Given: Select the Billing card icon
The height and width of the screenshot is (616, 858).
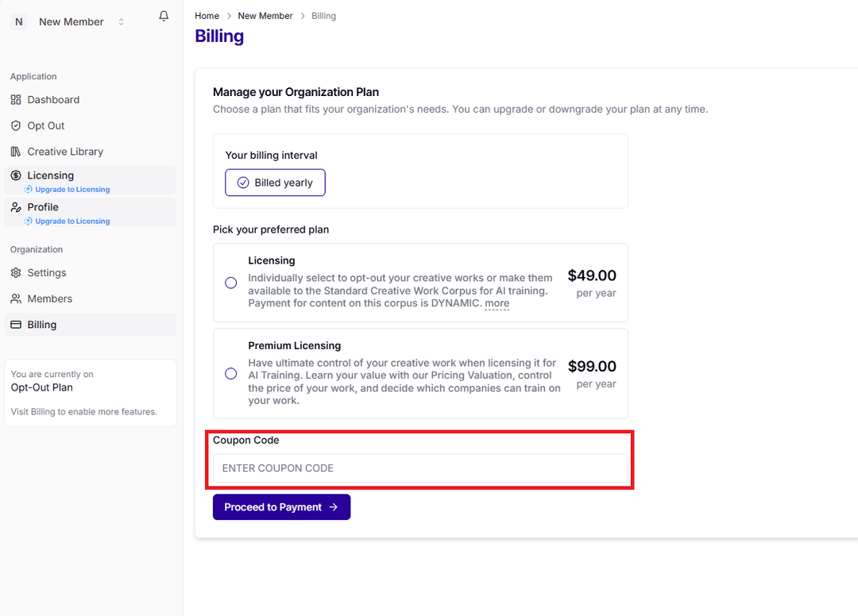Looking at the screenshot, I should tap(17, 324).
